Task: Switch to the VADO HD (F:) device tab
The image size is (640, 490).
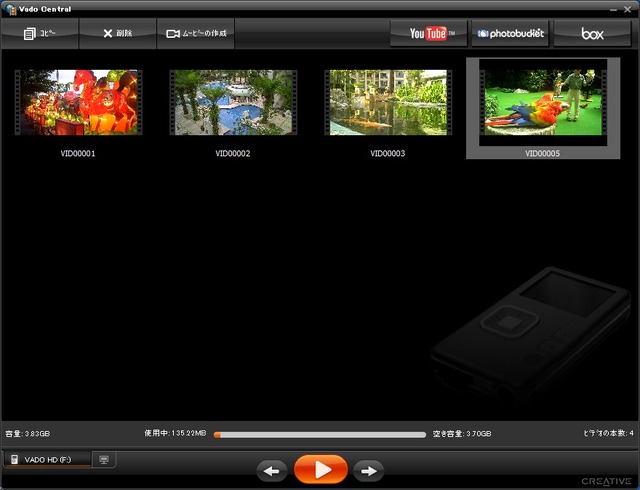Action: (46, 459)
